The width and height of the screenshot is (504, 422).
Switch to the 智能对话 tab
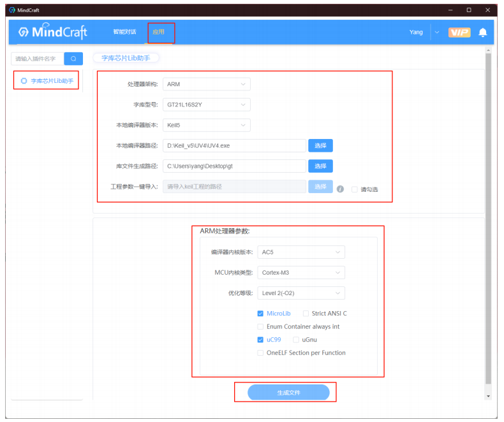(124, 32)
